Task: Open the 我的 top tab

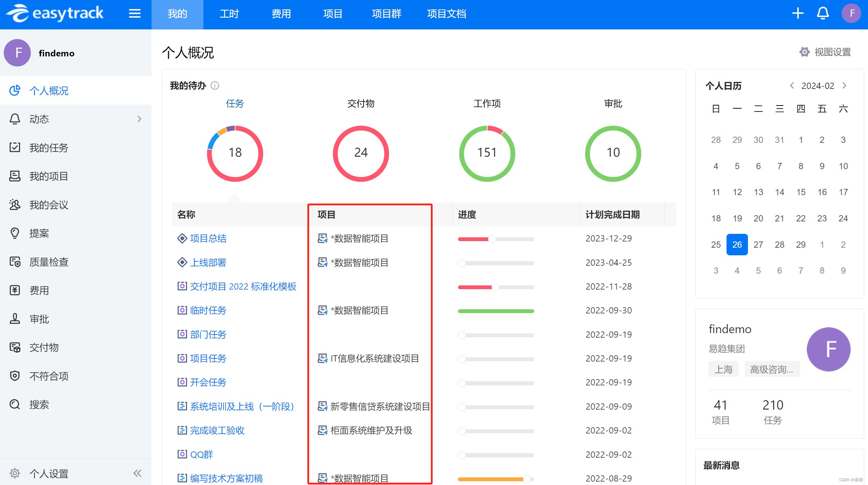Action: tap(177, 14)
